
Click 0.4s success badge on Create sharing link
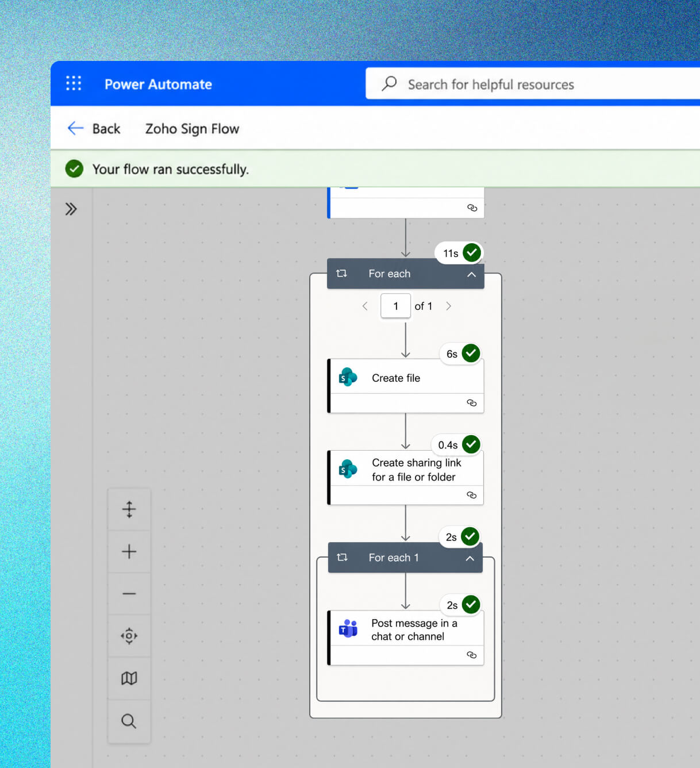(456, 444)
